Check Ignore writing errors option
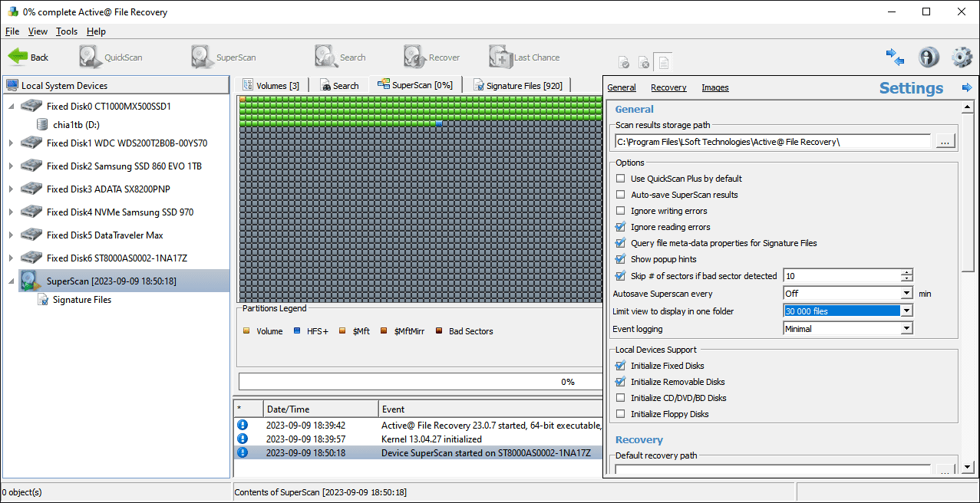The width and height of the screenshot is (980, 503). pyautogui.click(x=621, y=211)
